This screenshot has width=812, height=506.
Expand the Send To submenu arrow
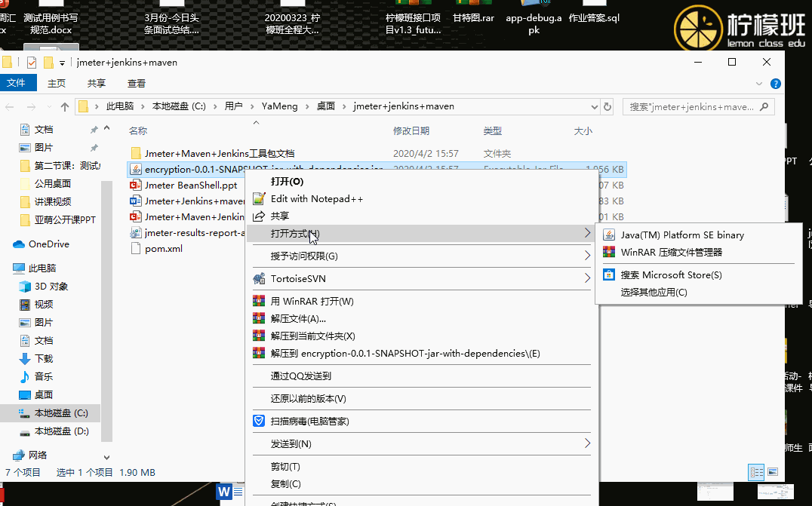pyautogui.click(x=587, y=443)
